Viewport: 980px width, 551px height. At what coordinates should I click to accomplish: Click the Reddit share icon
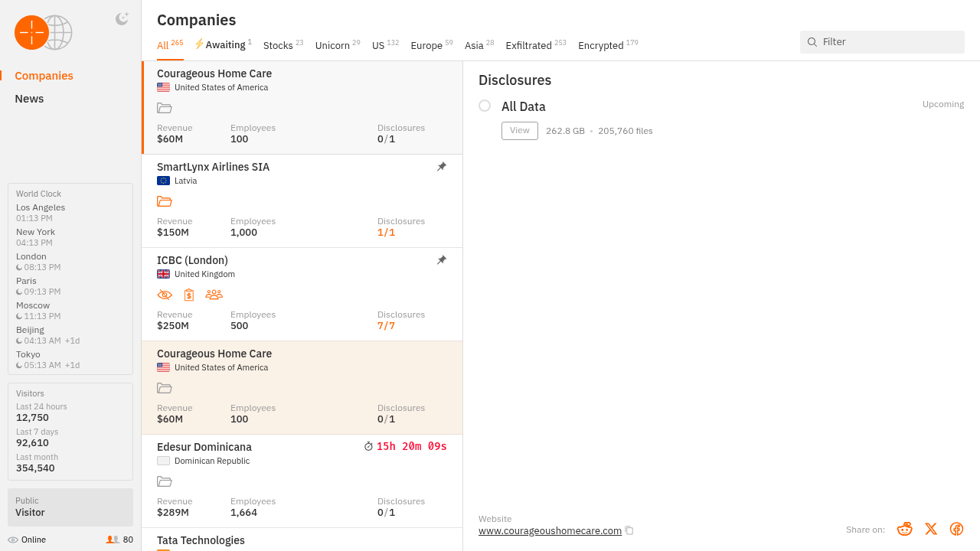click(905, 529)
